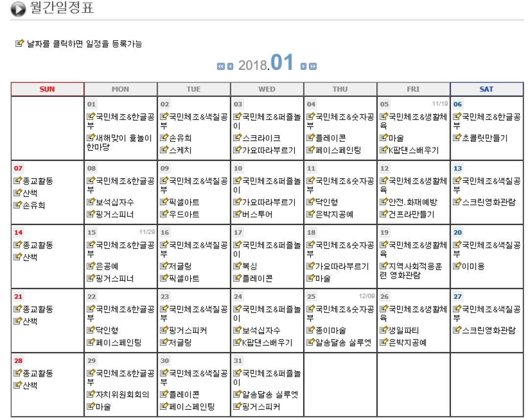Click the SUN column header
The image size is (528, 420).
click(x=47, y=89)
